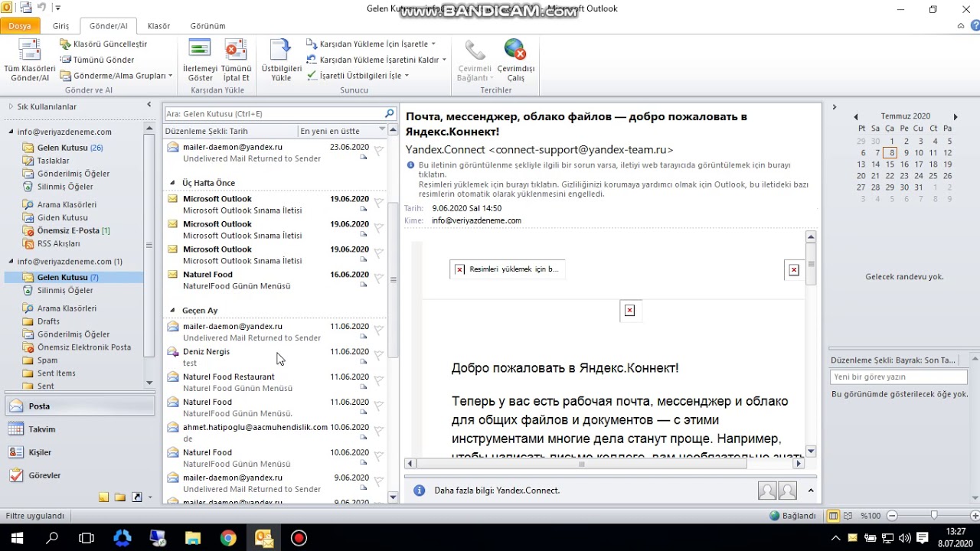Collapse the ribbon with the arrow
The image size is (980, 551).
tap(960, 26)
